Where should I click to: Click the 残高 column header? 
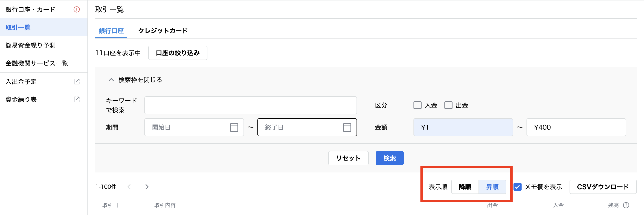pyautogui.click(x=613, y=205)
